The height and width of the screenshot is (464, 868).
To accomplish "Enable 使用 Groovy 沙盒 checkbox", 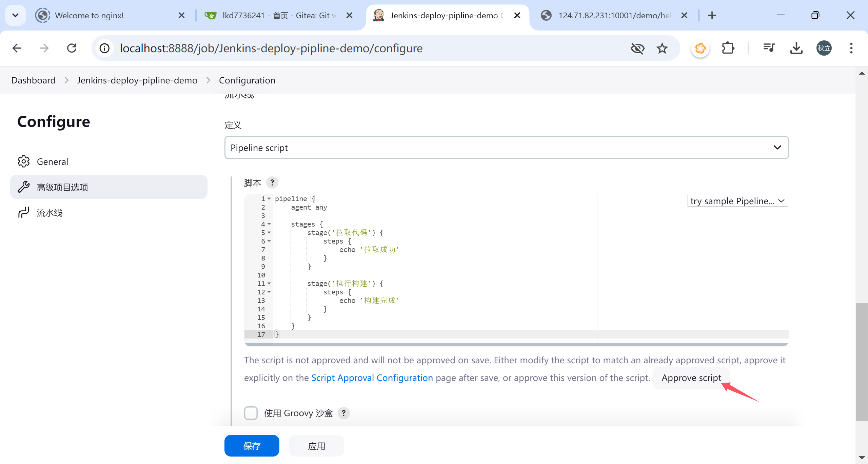I will pos(251,413).
